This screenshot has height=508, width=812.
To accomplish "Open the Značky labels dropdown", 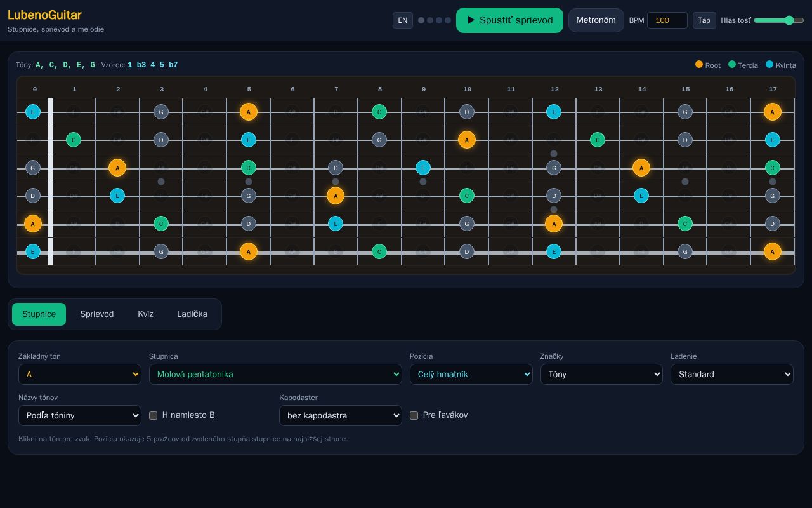I will [601, 374].
